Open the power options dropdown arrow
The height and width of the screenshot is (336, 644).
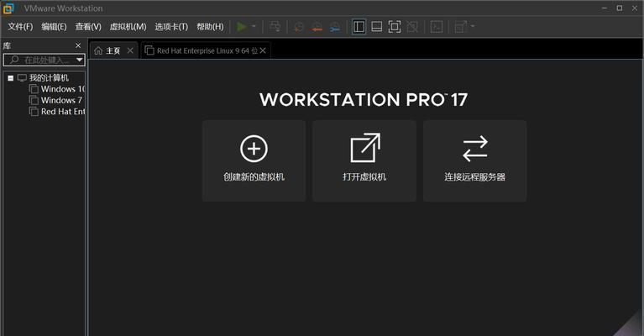(x=254, y=27)
